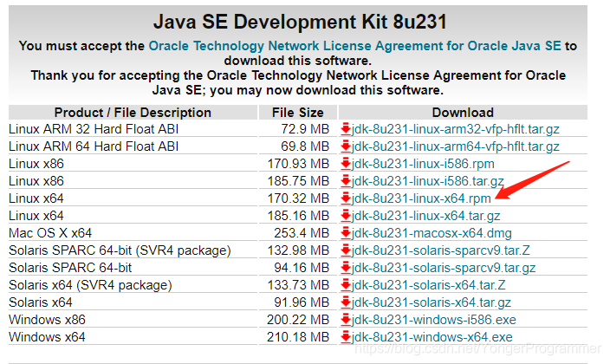Download the jdk-8u231-windows-x64.exe link

click(432, 337)
